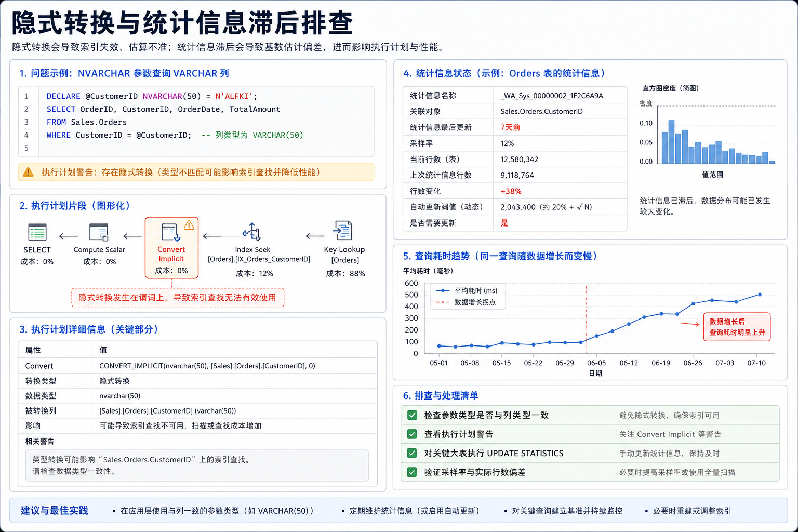
Task: Click the VARCHAR(50) parameter type bullet
Action: (x=217, y=511)
